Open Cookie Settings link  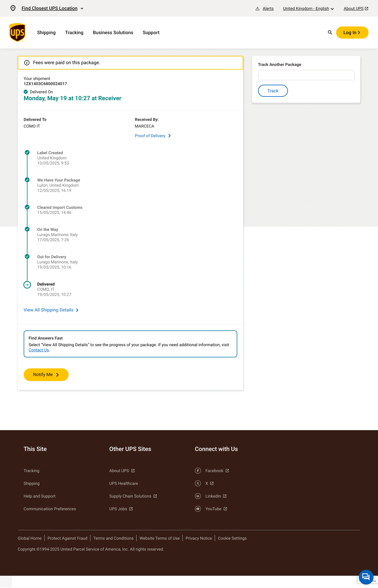[232, 538]
